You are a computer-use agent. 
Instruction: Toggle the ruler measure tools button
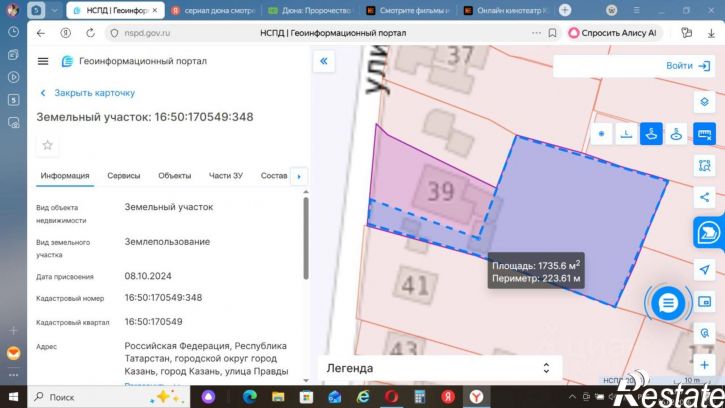[x=704, y=134]
